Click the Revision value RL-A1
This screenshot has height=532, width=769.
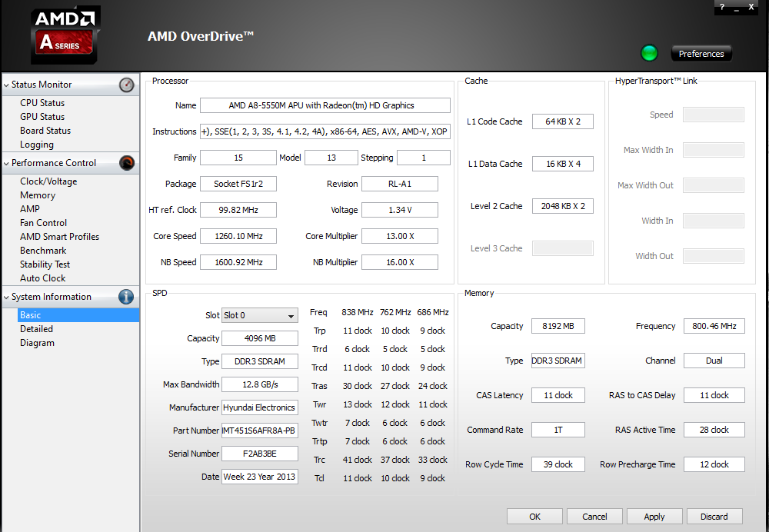click(x=400, y=184)
